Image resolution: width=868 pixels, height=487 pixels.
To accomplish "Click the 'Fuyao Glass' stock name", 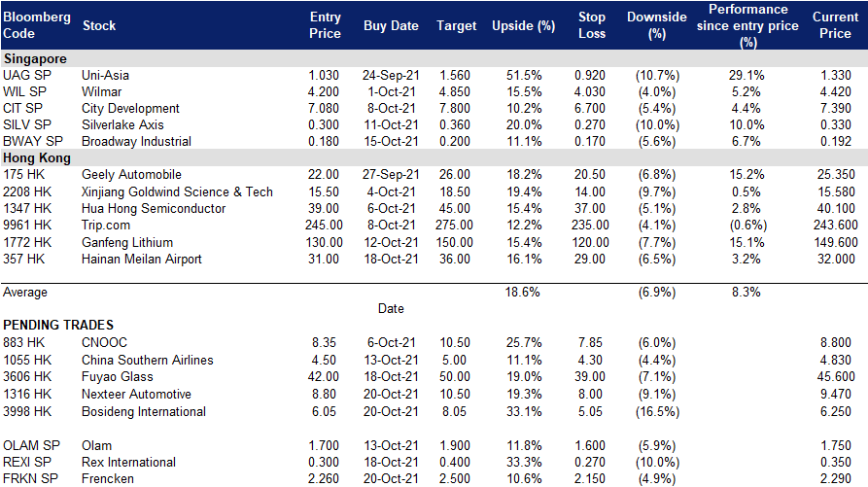I will [117, 377].
